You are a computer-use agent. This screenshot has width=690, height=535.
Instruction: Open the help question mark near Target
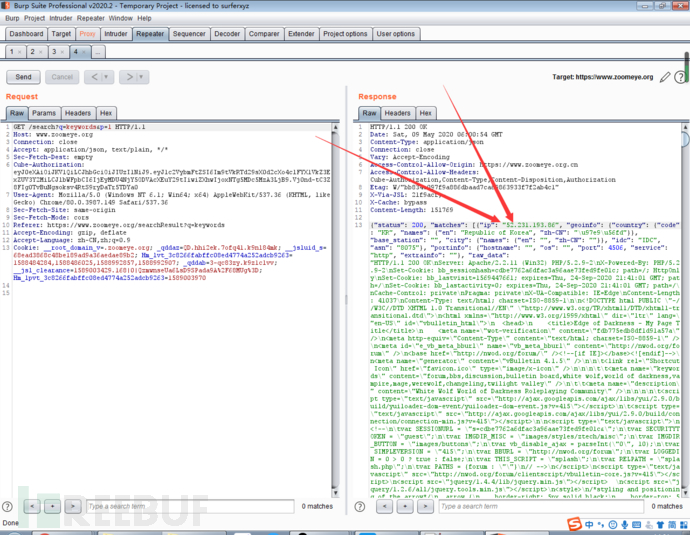[x=680, y=77]
